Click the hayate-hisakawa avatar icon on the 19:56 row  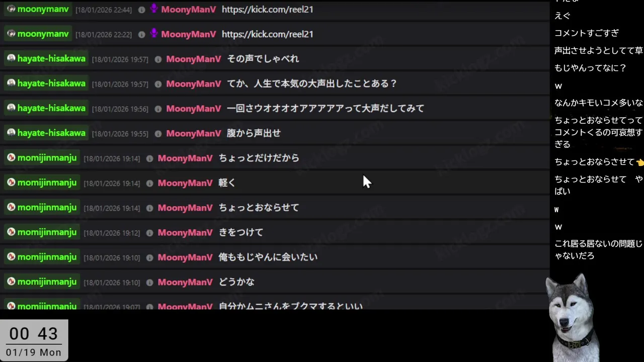[x=11, y=108]
